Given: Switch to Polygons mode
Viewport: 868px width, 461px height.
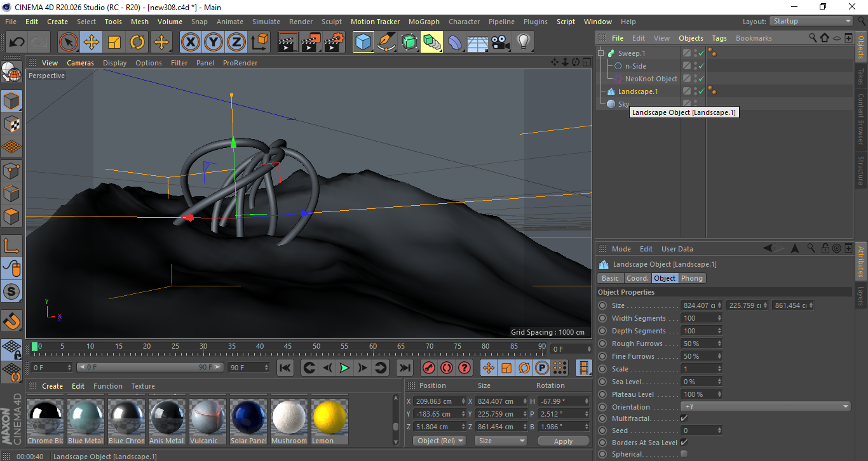Looking at the screenshot, I should [x=11, y=217].
